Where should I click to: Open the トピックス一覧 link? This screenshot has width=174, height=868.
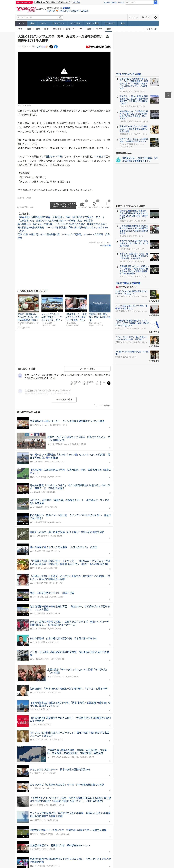149,29
